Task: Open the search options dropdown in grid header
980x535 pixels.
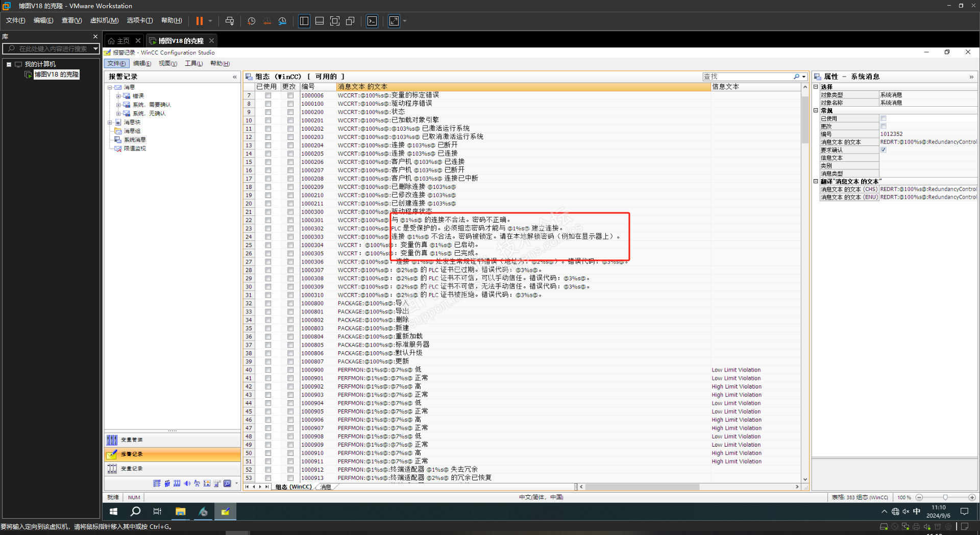Action: pos(804,77)
